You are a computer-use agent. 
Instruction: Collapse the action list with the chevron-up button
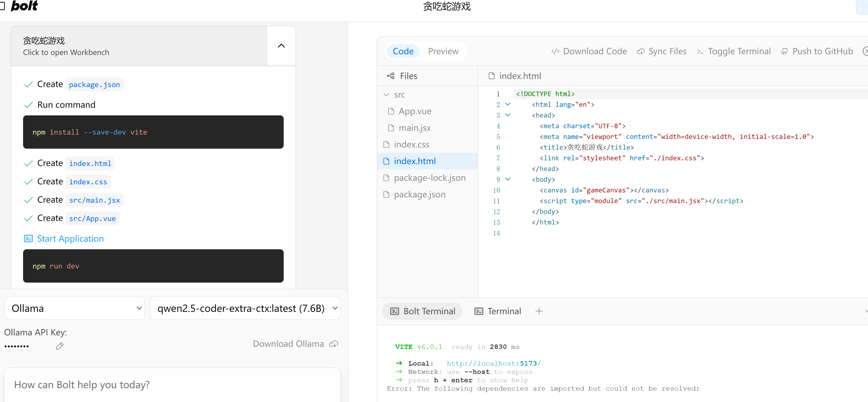pyautogui.click(x=281, y=46)
